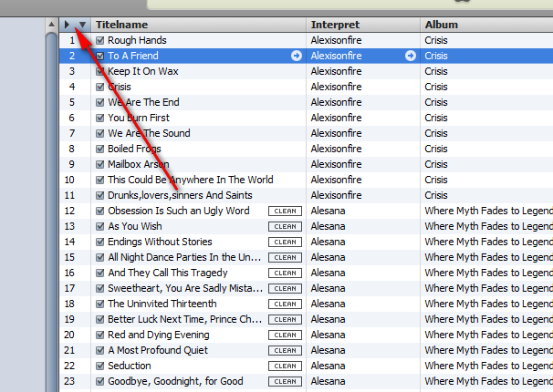
Task: Uncheck the Rough Hands track checkbox
Action: pyautogui.click(x=100, y=40)
